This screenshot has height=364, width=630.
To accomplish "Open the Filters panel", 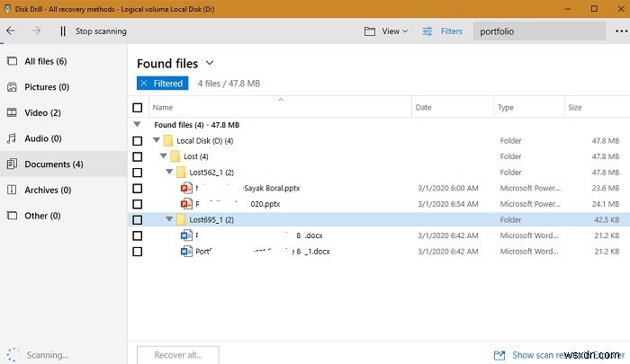I will pos(452,31).
